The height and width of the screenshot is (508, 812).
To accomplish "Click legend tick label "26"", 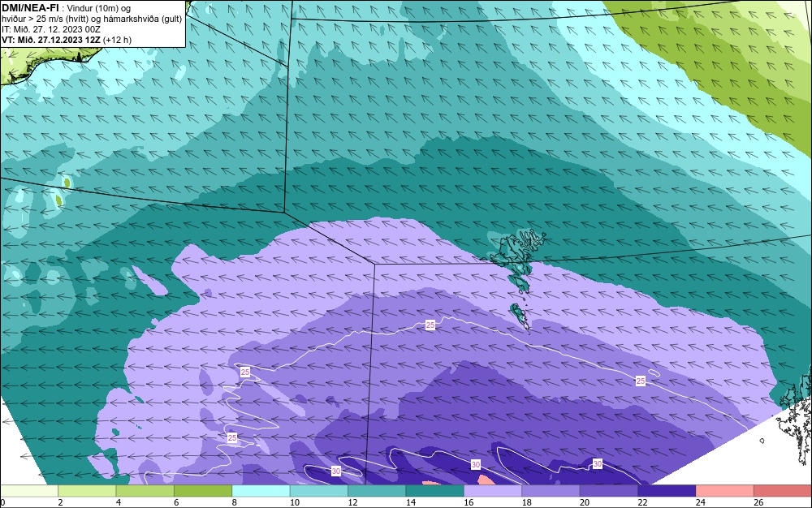I will [758, 502].
